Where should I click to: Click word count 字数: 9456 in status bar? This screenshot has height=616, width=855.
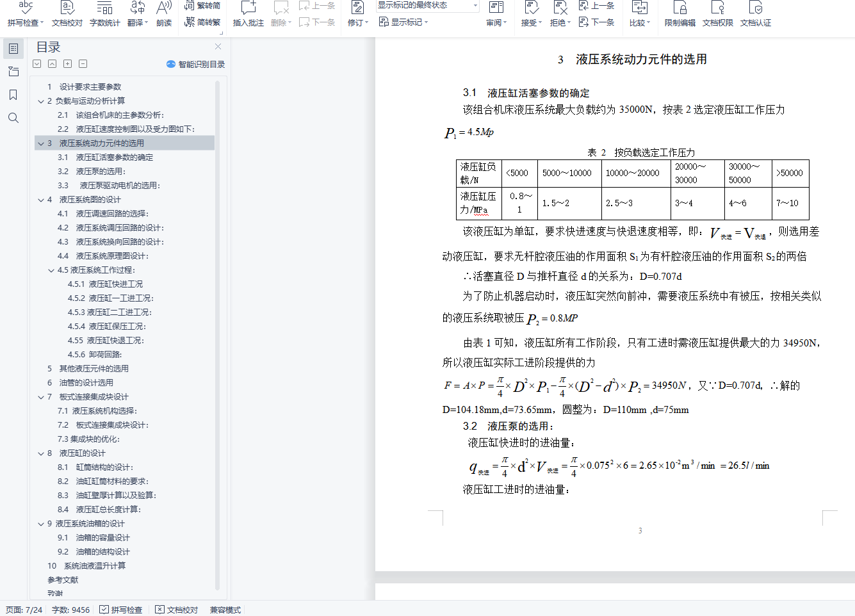click(x=71, y=610)
